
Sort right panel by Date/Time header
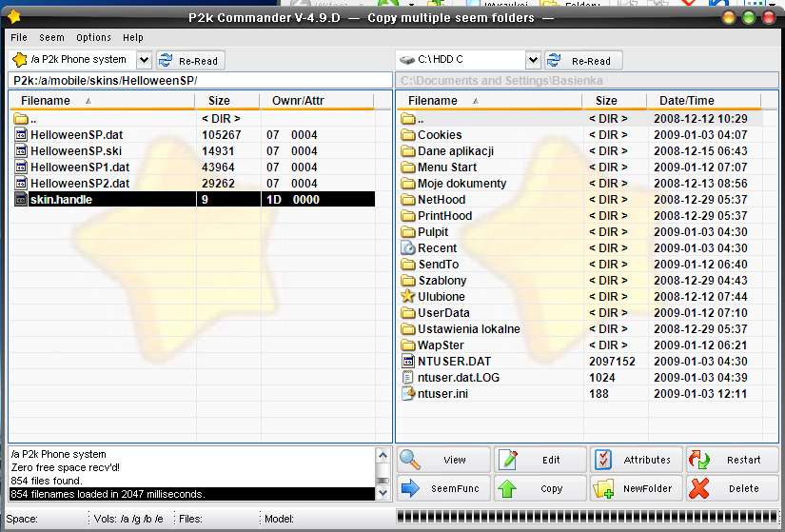[704, 101]
